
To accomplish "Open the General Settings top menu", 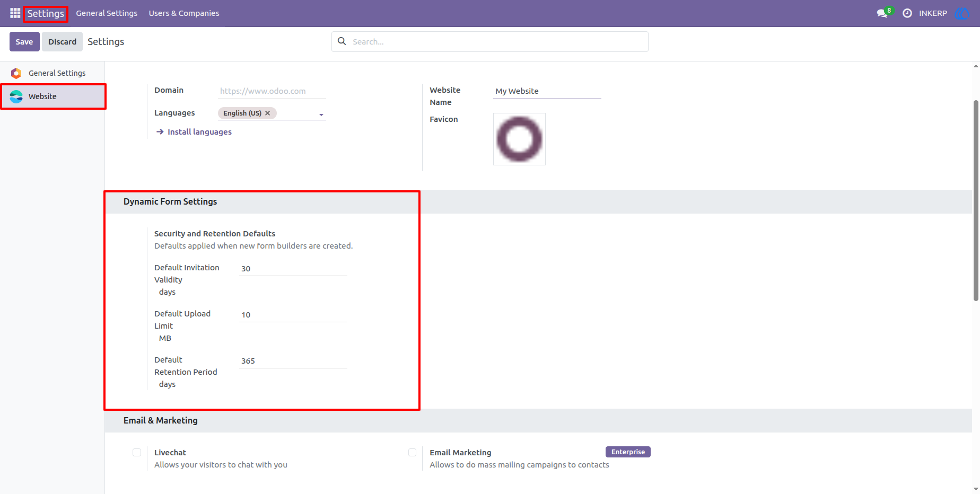I will click(107, 13).
